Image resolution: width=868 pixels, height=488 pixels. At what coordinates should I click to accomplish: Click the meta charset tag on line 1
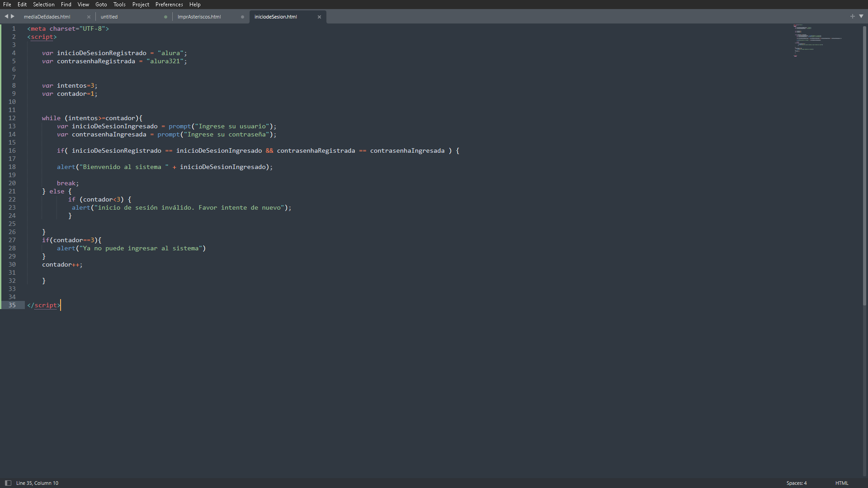click(x=68, y=28)
